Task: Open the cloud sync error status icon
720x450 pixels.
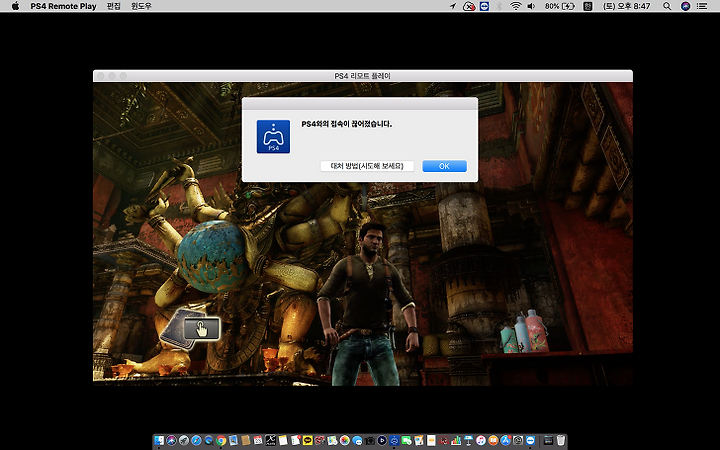Action: point(469,6)
